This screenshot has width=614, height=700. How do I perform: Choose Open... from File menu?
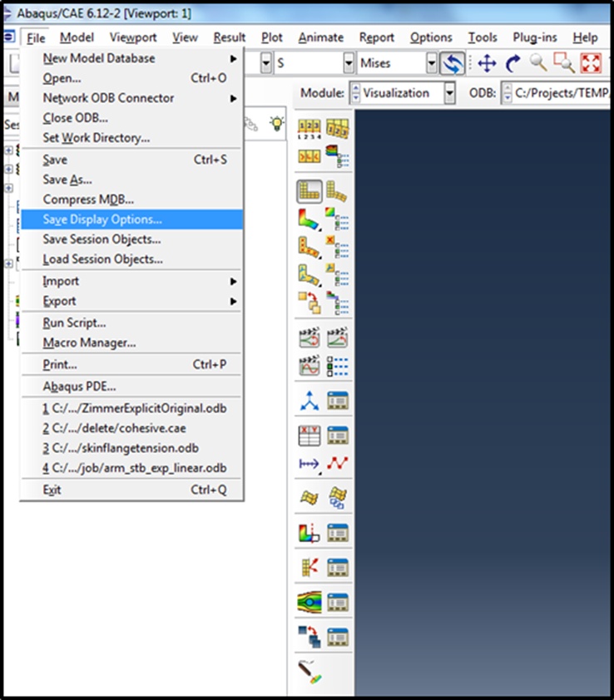pyautogui.click(x=132, y=78)
